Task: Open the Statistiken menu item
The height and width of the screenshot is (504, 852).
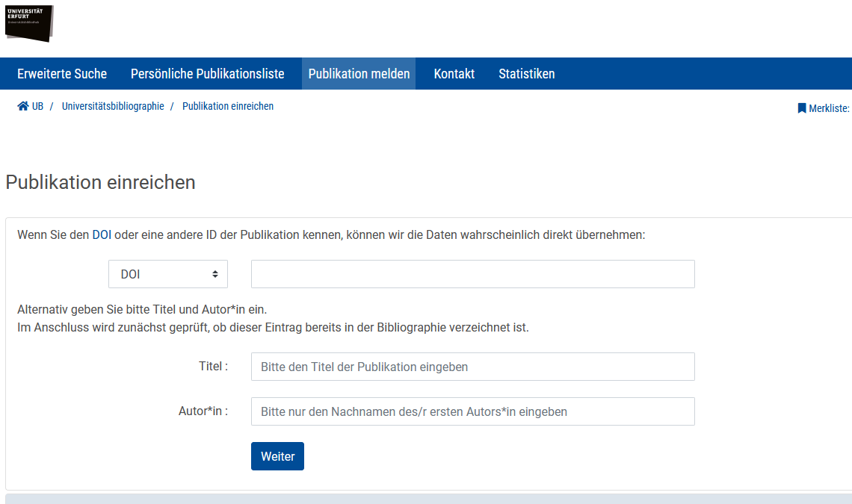Action: tap(526, 74)
